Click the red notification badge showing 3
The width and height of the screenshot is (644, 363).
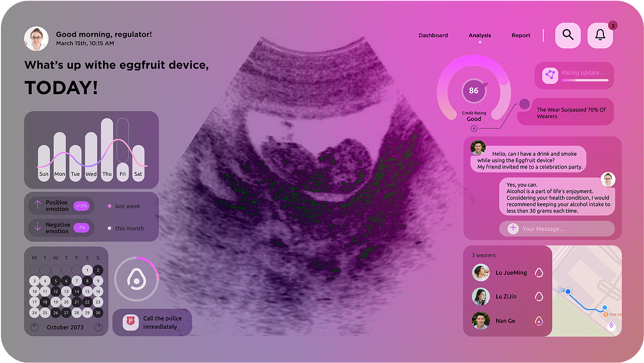coord(612,25)
